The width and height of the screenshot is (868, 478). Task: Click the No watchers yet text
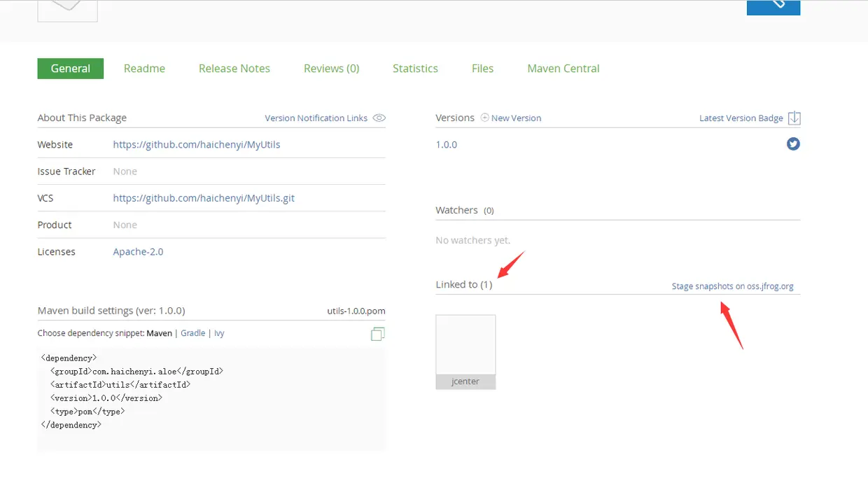coord(473,241)
